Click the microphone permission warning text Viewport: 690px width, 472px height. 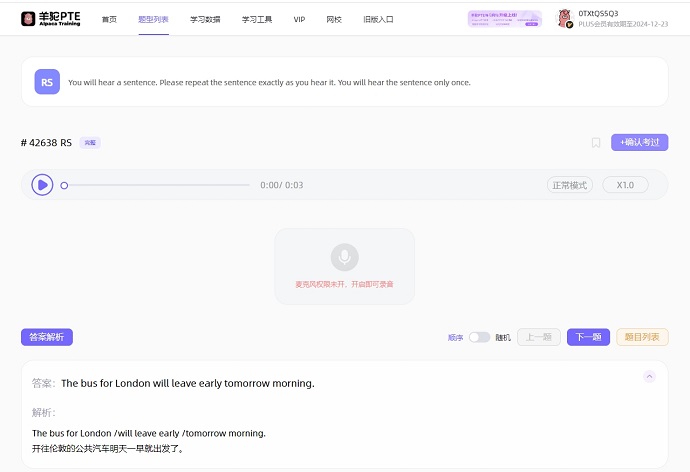pyautogui.click(x=344, y=284)
